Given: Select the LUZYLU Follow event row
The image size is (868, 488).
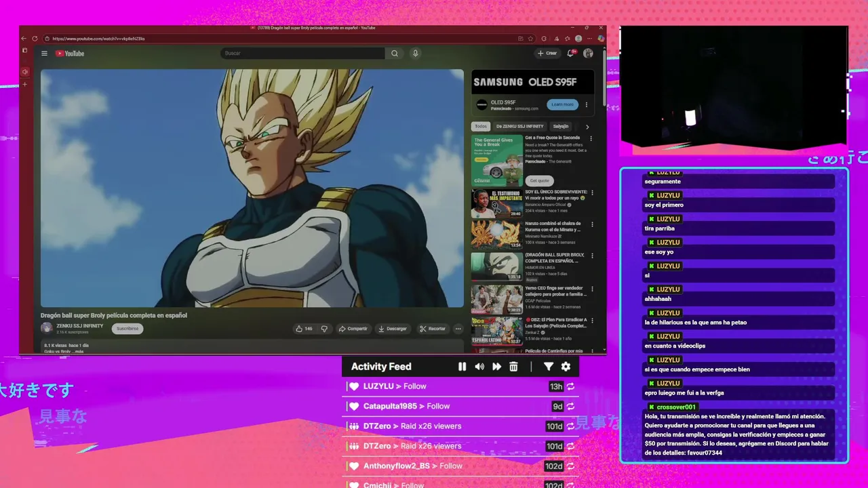Looking at the screenshot, I should pyautogui.click(x=460, y=386).
